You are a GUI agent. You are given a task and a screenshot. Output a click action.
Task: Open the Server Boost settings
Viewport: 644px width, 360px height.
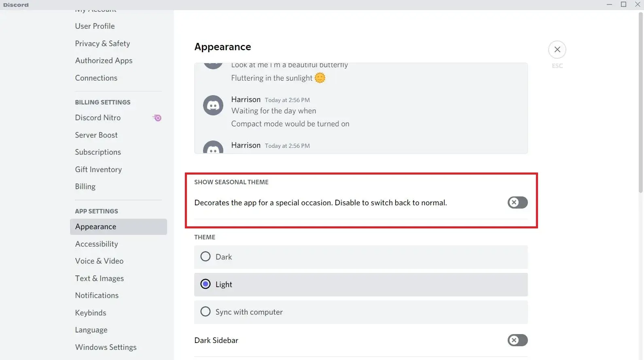pyautogui.click(x=96, y=135)
